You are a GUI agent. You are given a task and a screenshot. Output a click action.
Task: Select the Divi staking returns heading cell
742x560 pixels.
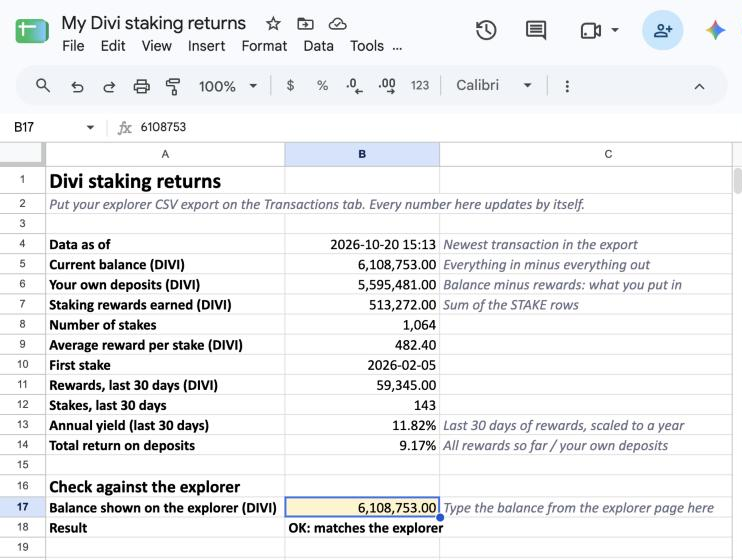tap(165, 180)
